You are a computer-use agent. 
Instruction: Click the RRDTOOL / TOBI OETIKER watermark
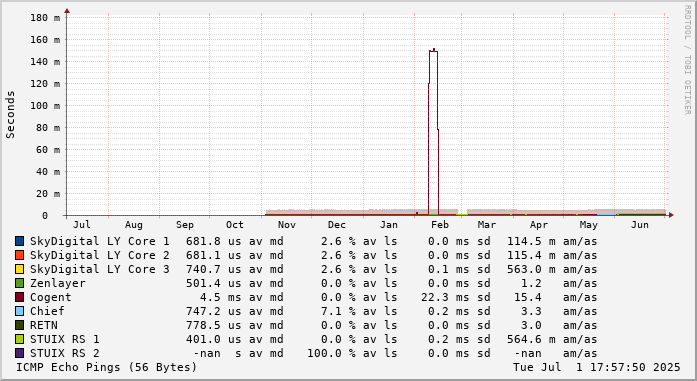tap(687, 60)
